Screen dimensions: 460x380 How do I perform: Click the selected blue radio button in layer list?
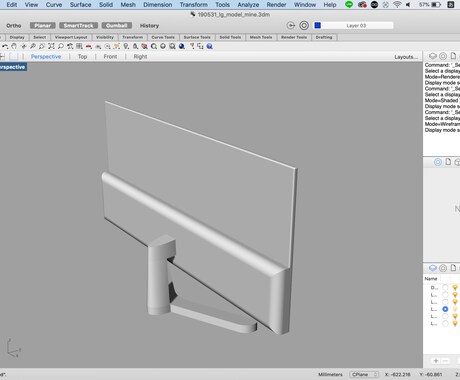pyautogui.click(x=445, y=309)
